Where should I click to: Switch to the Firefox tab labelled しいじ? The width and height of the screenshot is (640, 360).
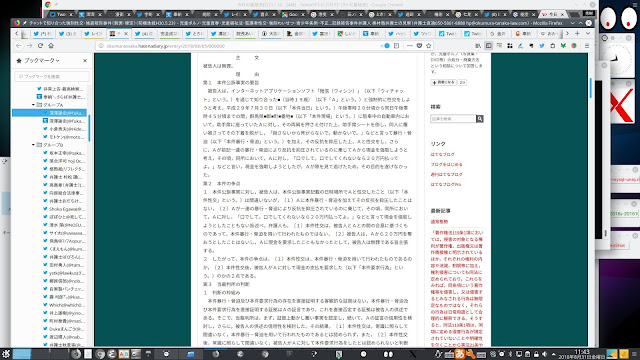click(347, 33)
